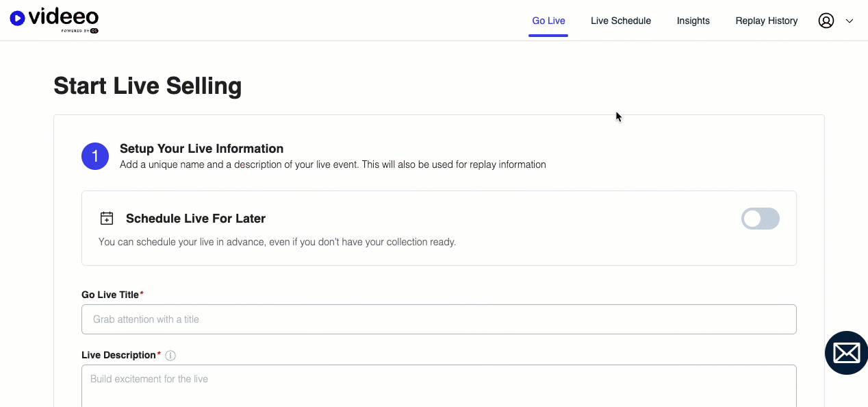Screen dimensions: 868x407
Task: Open the user account profile icon
Action: pyautogui.click(x=826, y=21)
